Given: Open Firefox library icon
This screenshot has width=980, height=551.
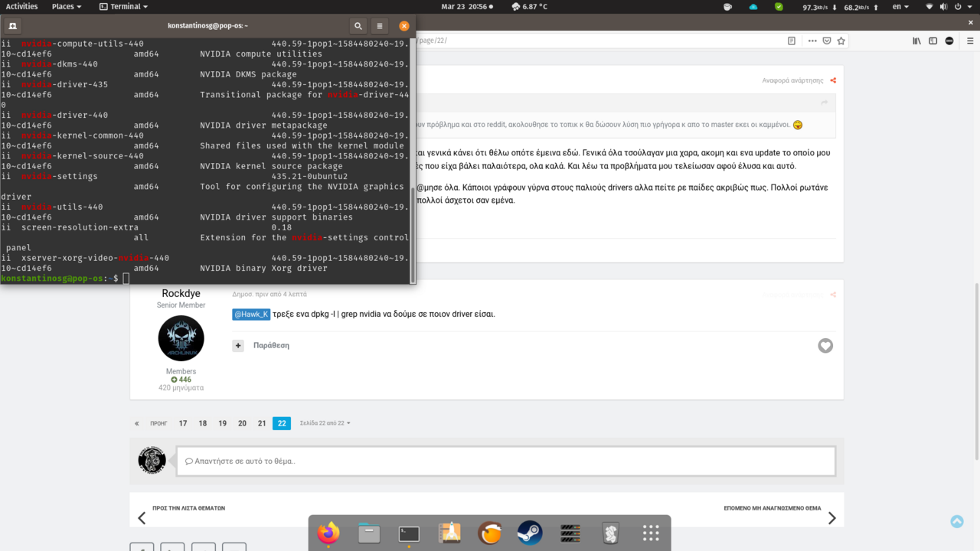Looking at the screenshot, I should pos(916,41).
